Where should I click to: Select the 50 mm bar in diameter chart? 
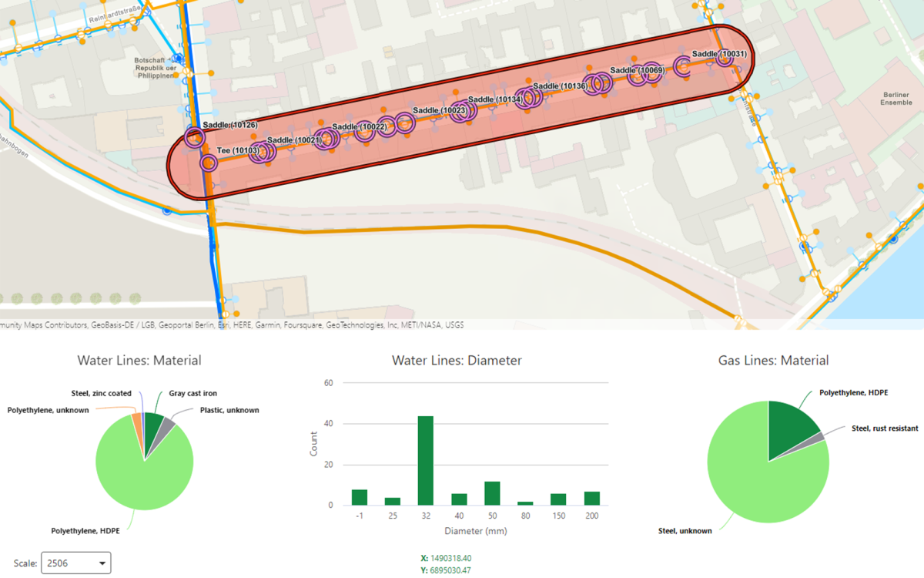[492, 493]
